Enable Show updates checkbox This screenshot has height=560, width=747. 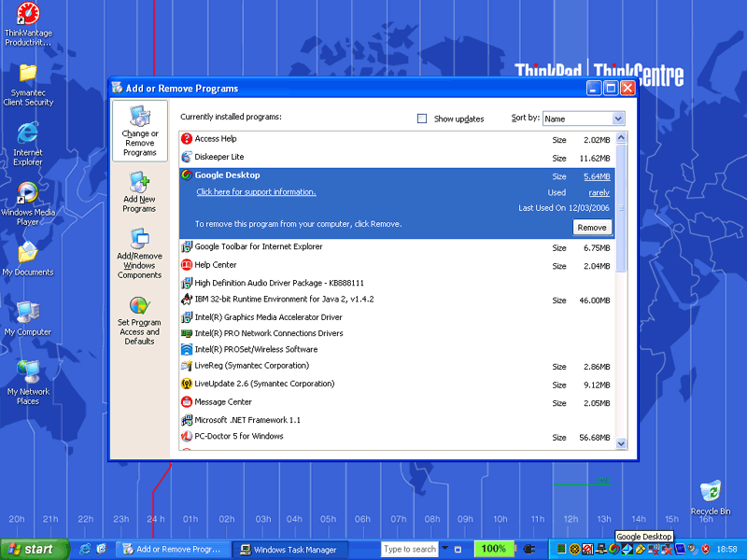pos(422,119)
